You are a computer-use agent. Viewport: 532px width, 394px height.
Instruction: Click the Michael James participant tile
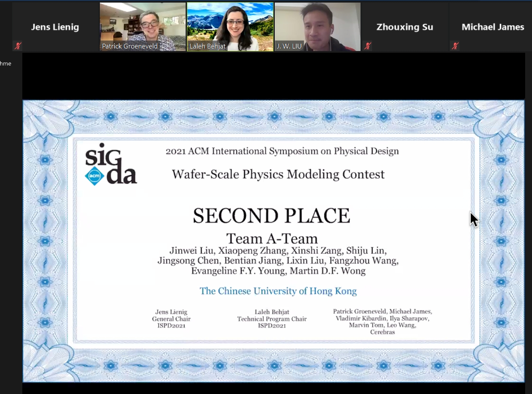coord(492,27)
